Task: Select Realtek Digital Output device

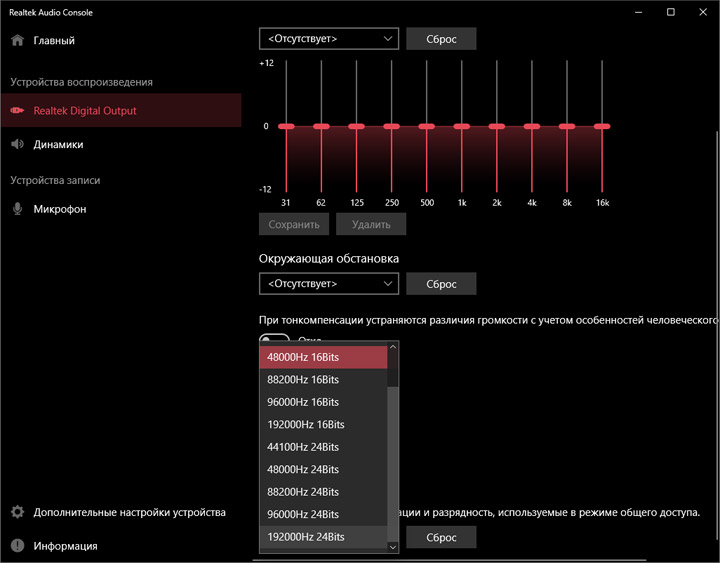Action: [x=121, y=110]
